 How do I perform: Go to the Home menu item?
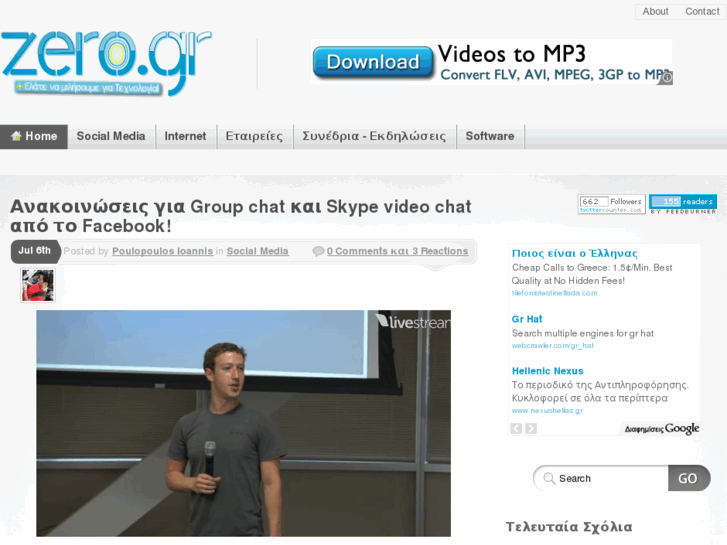click(x=34, y=136)
